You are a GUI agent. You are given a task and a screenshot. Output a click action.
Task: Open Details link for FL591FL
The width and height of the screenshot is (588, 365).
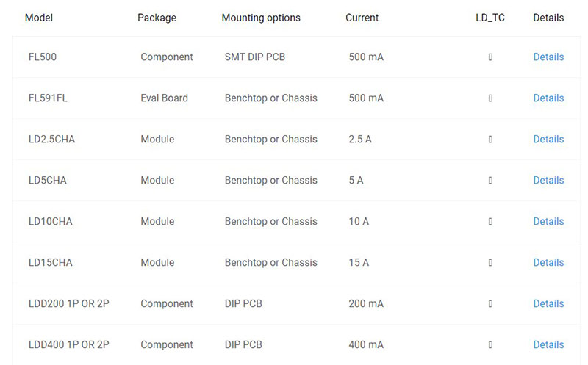tap(548, 98)
